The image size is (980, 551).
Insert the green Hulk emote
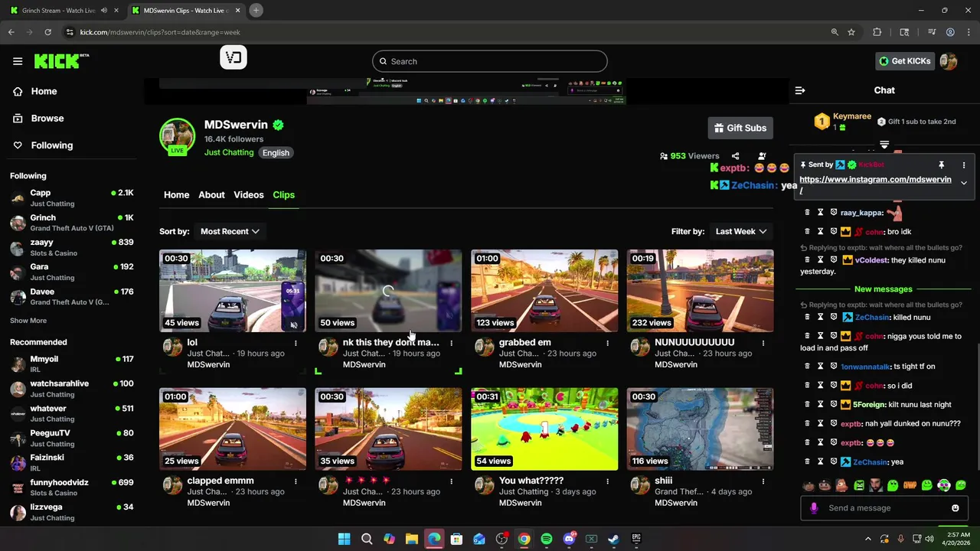point(859,485)
